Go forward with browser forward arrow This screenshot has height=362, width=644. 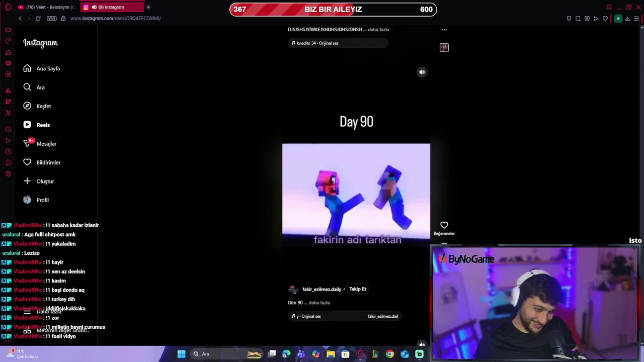click(x=29, y=18)
